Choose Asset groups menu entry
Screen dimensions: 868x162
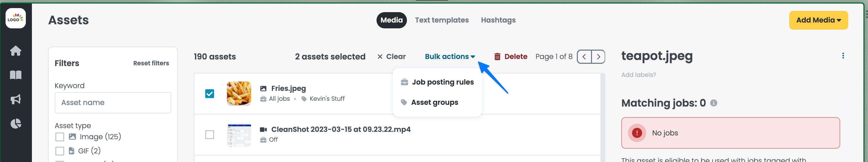(429, 102)
